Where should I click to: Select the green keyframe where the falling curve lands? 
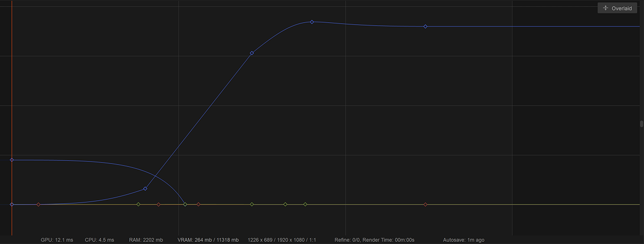tap(185, 204)
